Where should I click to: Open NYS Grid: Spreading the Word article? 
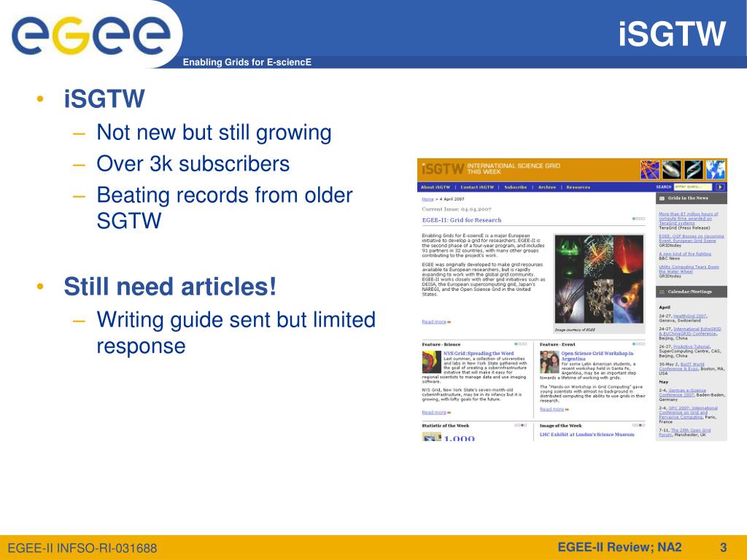pos(479,354)
